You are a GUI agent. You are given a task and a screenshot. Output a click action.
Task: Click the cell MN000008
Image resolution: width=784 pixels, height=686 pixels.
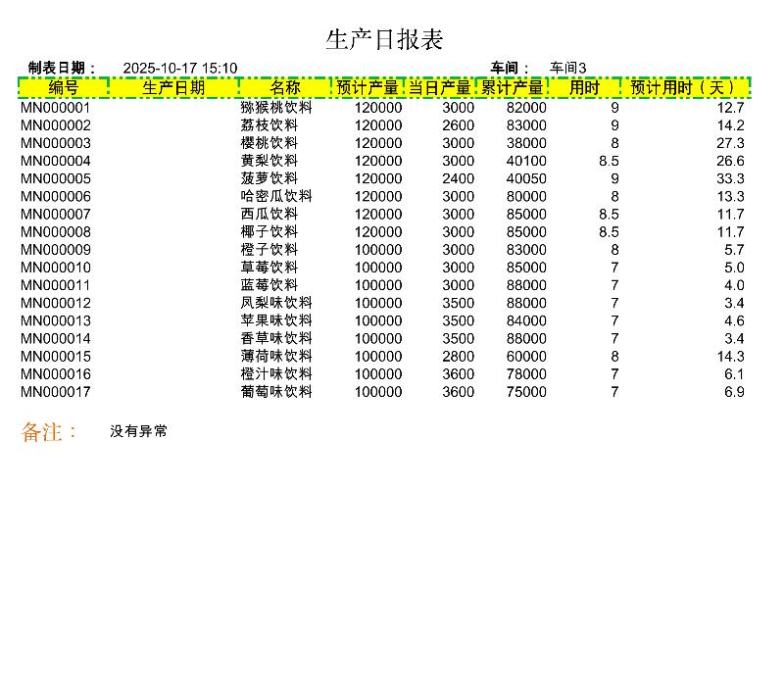(56, 232)
